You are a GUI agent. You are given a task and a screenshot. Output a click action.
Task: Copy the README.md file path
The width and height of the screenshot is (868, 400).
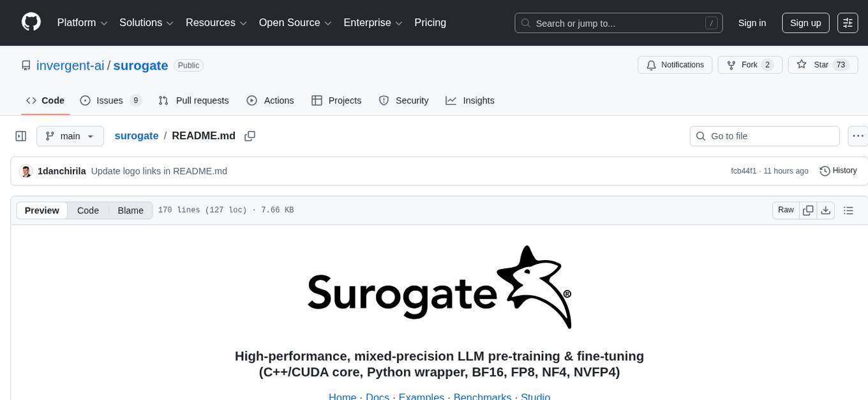250,136
